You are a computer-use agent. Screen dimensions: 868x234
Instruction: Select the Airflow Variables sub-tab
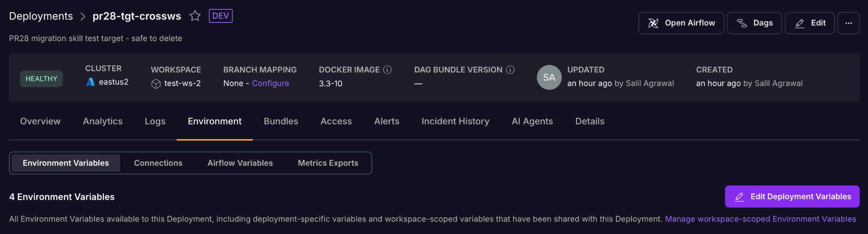[x=240, y=163]
